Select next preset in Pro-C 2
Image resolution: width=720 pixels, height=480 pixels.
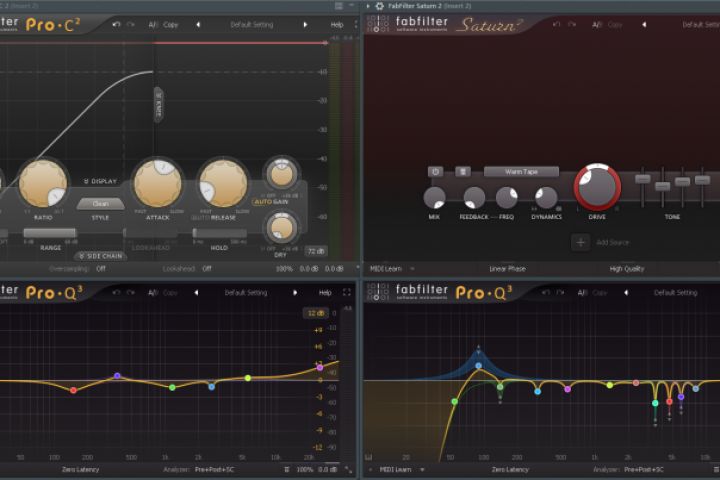[x=305, y=24]
